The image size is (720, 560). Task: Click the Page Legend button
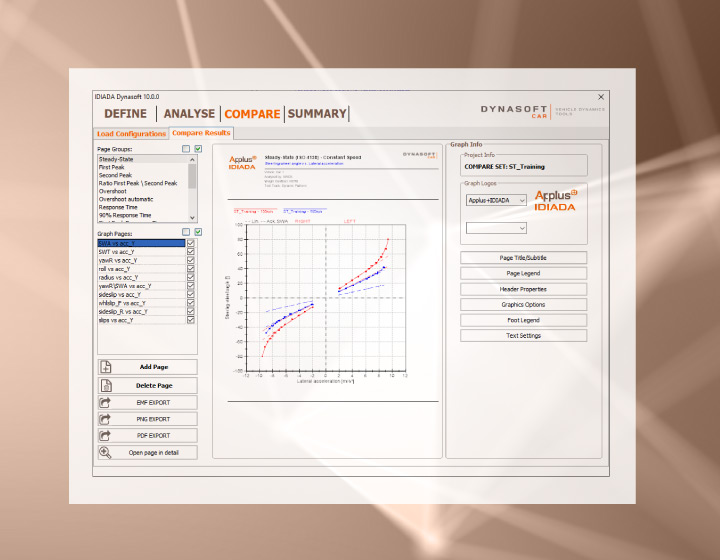pos(523,273)
